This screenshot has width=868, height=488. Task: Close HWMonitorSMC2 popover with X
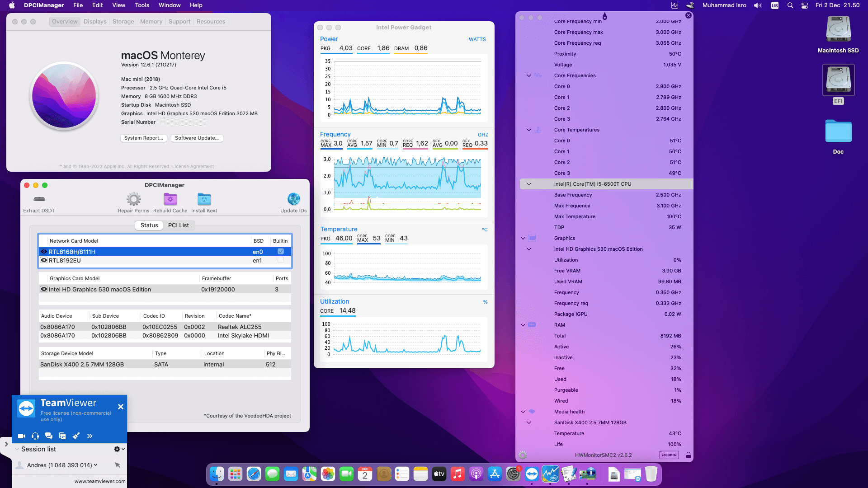pyautogui.click(x=689, y=15)
